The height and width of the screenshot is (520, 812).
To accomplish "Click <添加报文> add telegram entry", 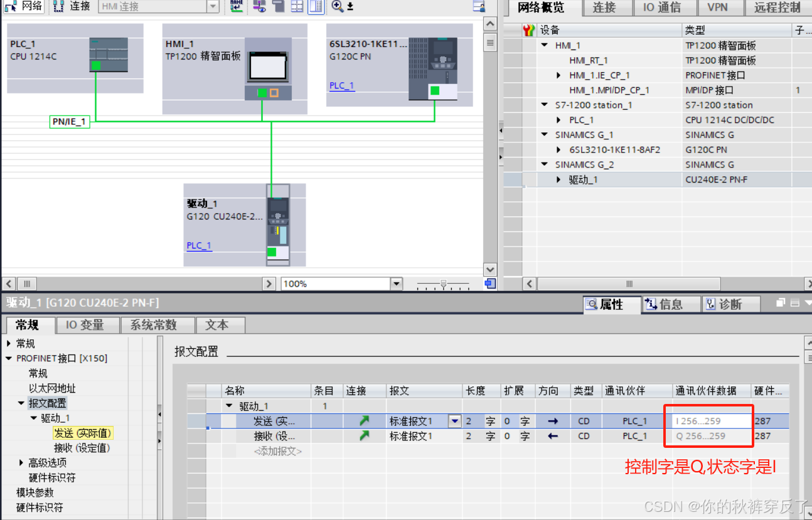I will [277, 451].
